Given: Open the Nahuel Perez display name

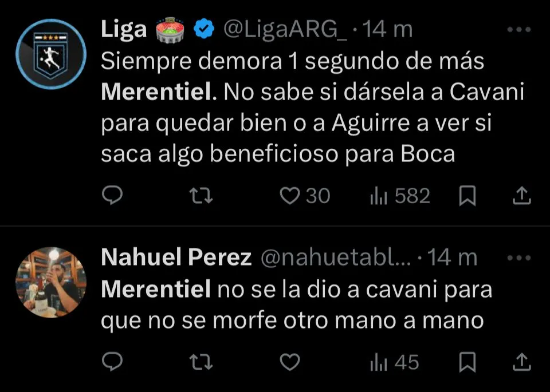Looking at the screenshot, I should tap(176, 258).
